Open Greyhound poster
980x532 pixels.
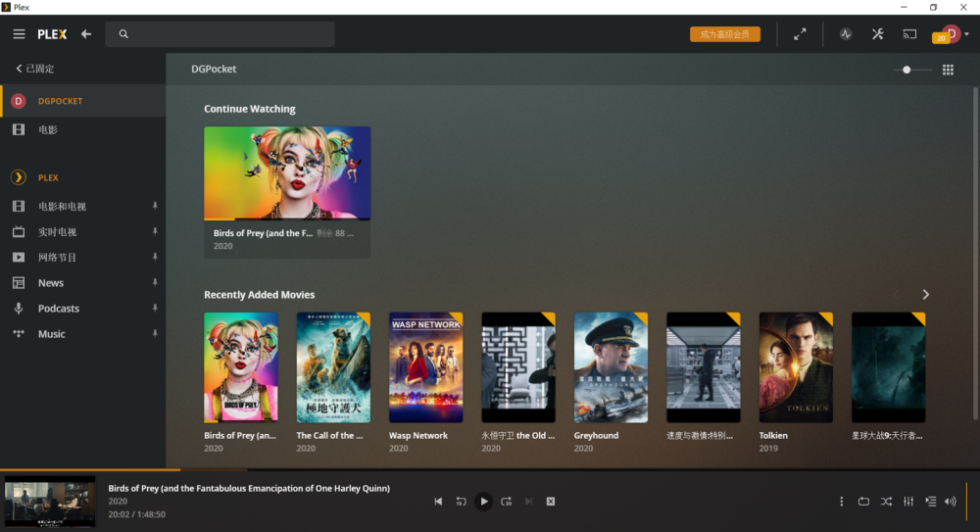(x=611, y=367)
